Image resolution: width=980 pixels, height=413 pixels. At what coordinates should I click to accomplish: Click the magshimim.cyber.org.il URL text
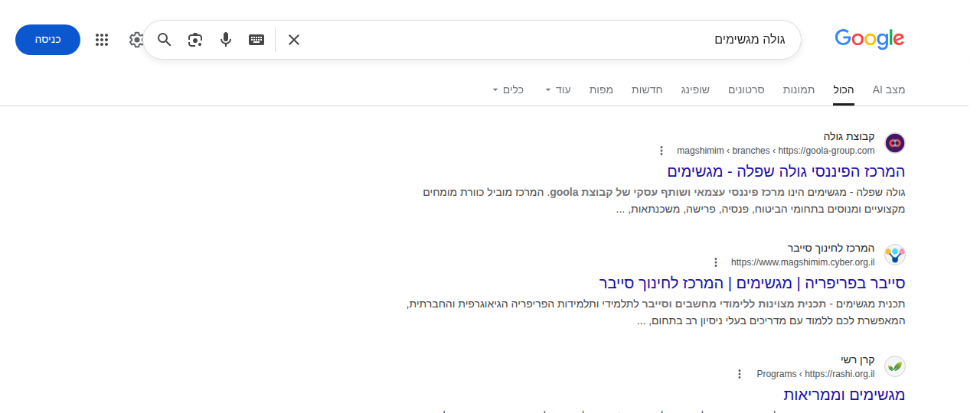pyautogui.click(x=803, y=262)
